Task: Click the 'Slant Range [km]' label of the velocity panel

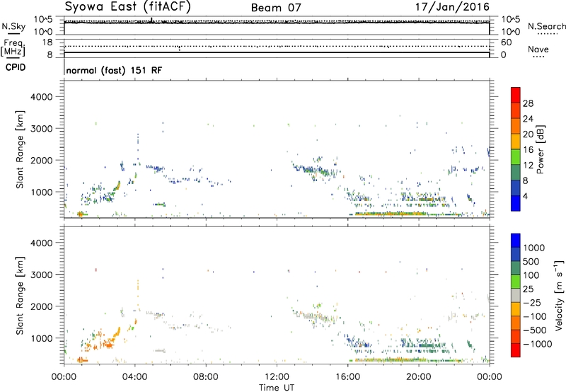Action: (x=20, y=295)
